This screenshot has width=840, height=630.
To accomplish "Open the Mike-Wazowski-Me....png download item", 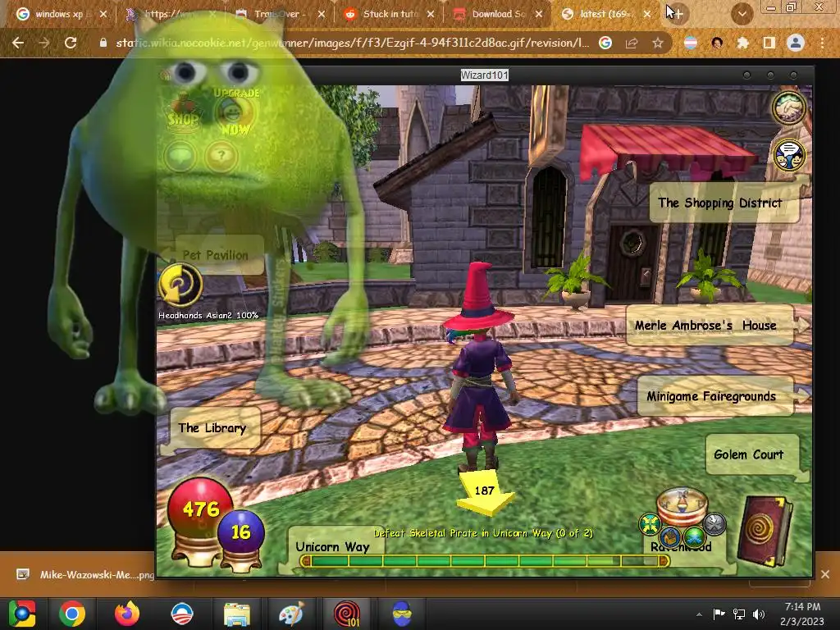I will (85, 574).
